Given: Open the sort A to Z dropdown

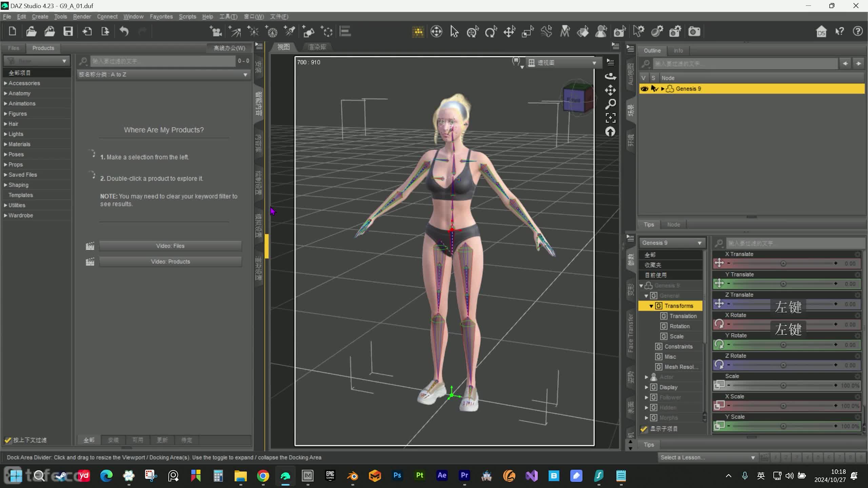Looking at the screenshot, I should point(163,75).
